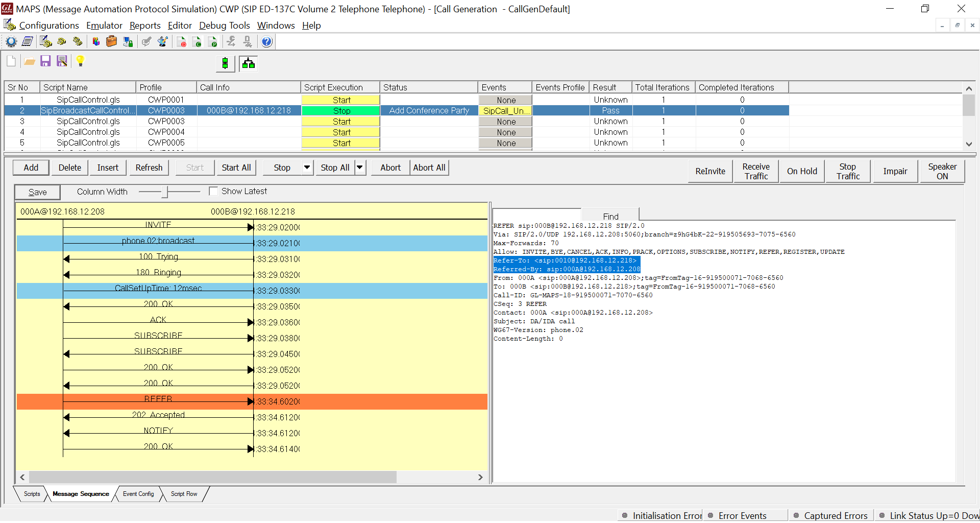
Task: Click the green Stop cell in row 2
Action: [x=341, y=111]
